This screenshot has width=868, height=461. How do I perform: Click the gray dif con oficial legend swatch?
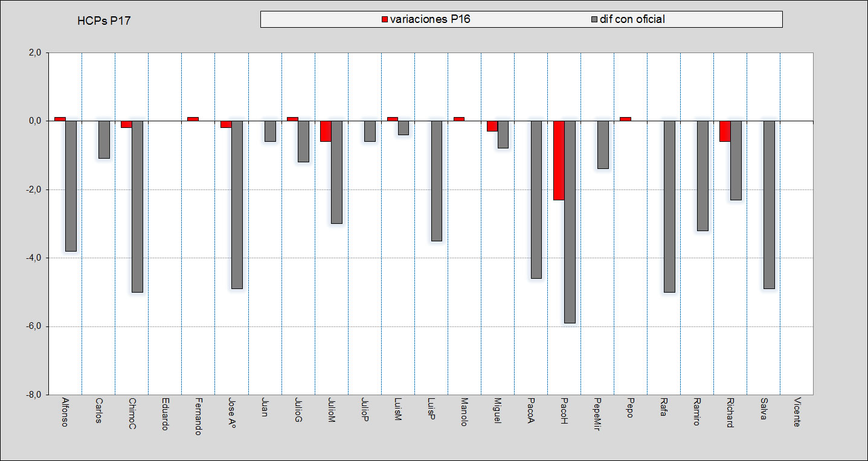594,20
